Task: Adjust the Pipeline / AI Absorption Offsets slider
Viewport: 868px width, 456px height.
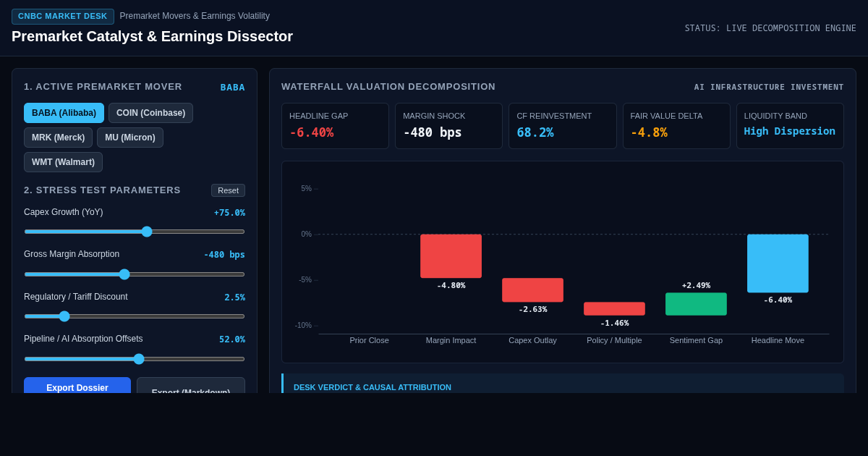Action: click(x=135, y=359)
